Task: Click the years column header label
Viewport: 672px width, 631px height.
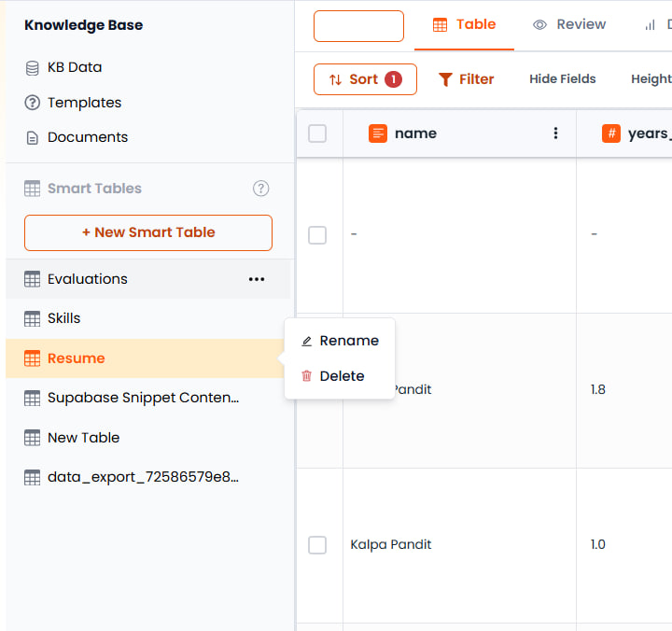Action: (x=650, y=133)
